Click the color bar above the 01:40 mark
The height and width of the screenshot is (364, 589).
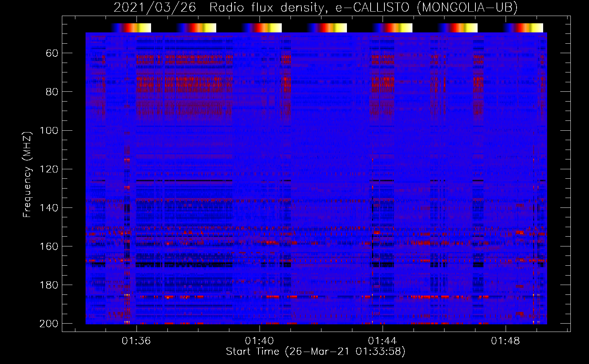click(262, 28)
